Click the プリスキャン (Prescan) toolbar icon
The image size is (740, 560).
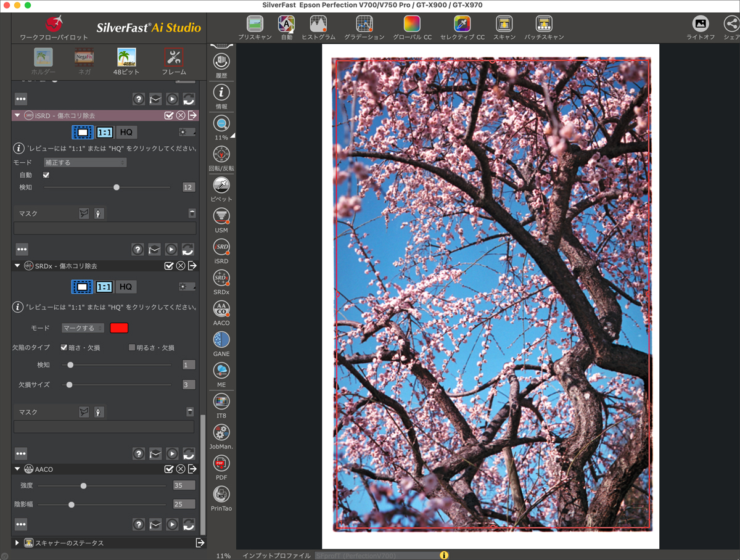pos(255,25)
